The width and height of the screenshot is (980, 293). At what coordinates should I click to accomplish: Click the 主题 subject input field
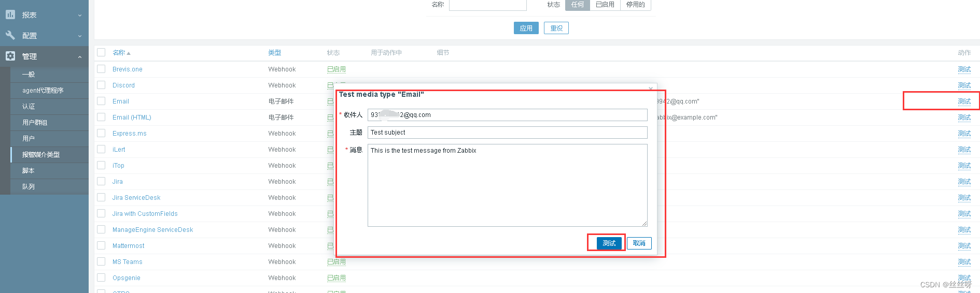pyautogui.click(x=508, y=133)
